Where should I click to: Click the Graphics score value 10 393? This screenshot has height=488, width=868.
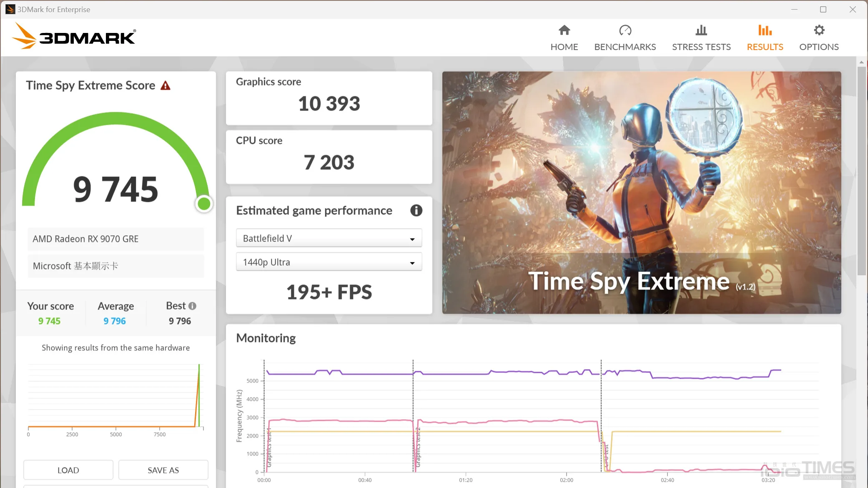(x=329, y=103)
